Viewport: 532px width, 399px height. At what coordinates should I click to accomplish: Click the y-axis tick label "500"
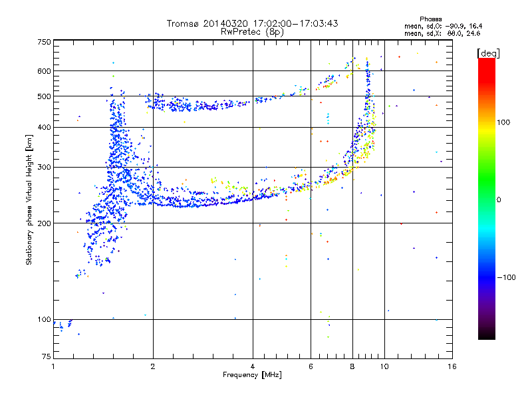point(44,96)
